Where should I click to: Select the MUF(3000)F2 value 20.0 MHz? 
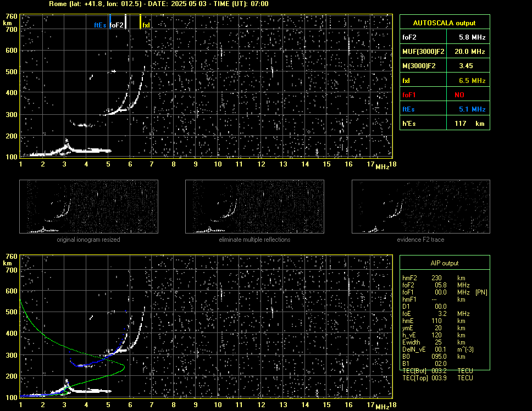point(469,52)
